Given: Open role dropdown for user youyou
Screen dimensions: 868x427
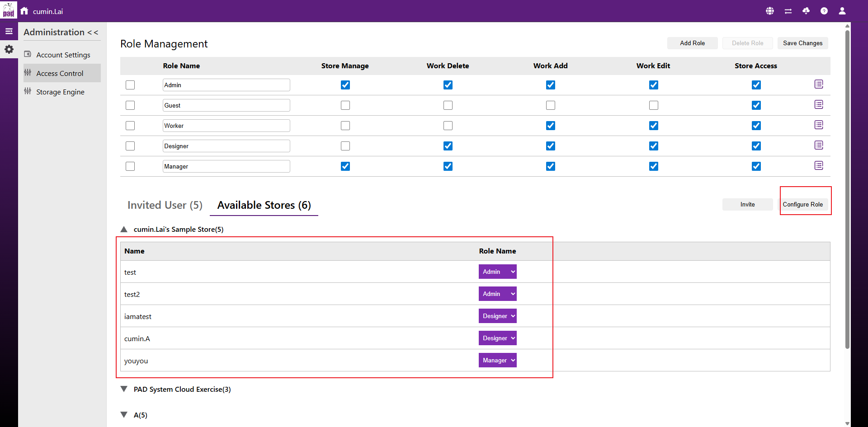Looking at the screenshot, I should click(497, 360).
